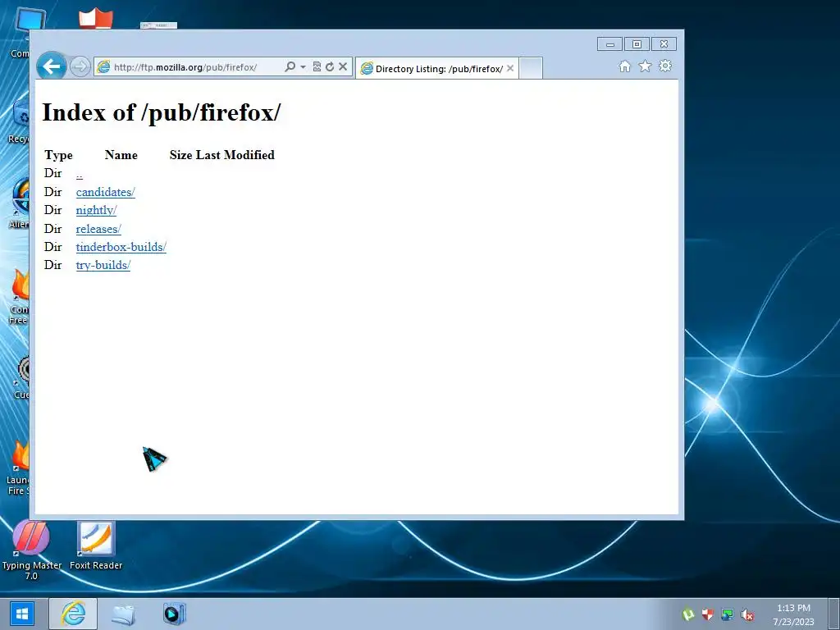Go to the Home page icon
This screenshot has width=840, height=630.
click(x=624, y=66)
